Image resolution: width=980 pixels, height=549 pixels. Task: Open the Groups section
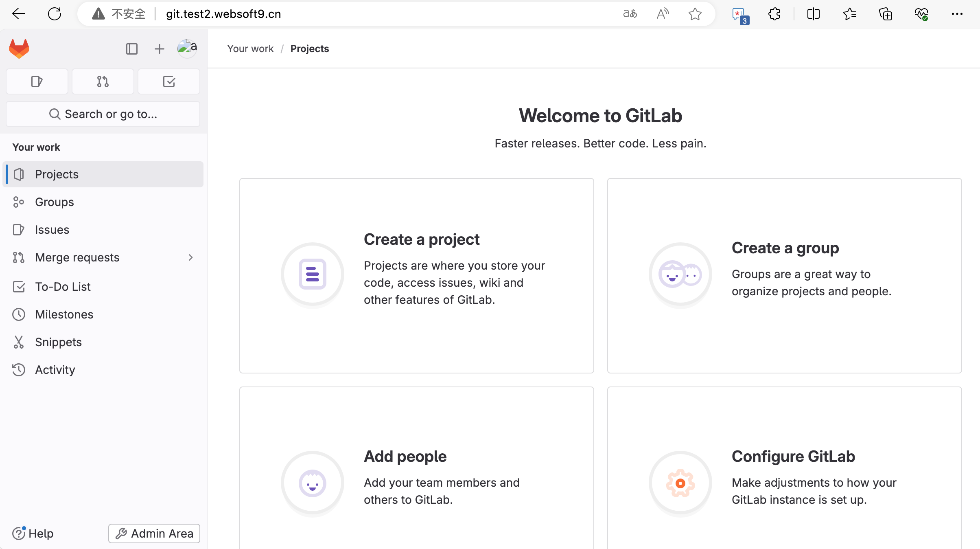[54, 202]
